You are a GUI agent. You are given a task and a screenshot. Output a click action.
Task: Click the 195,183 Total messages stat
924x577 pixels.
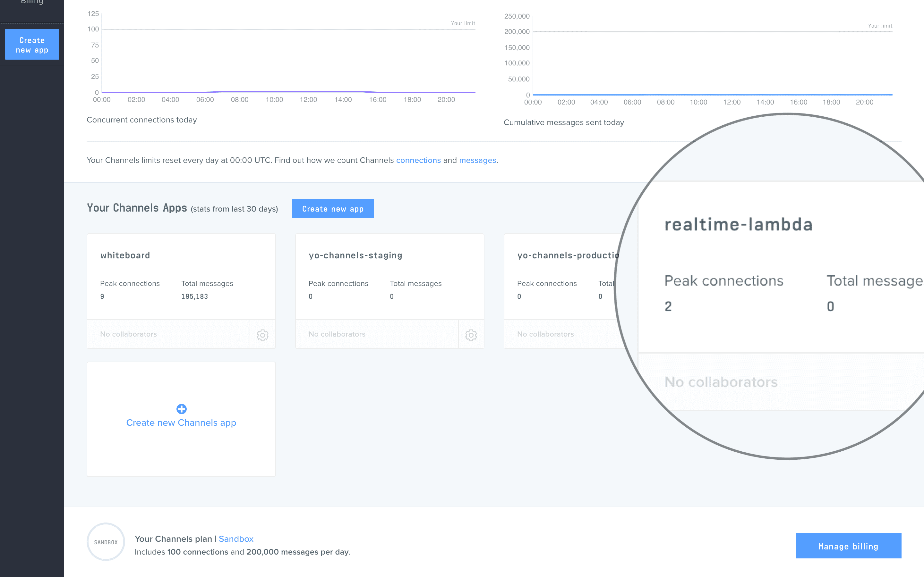[x=194, y=296]
